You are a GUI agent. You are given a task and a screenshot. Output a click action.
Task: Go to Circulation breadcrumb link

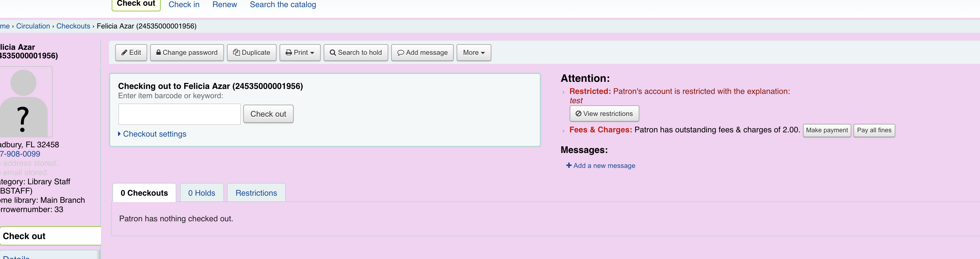click(33, 26)
